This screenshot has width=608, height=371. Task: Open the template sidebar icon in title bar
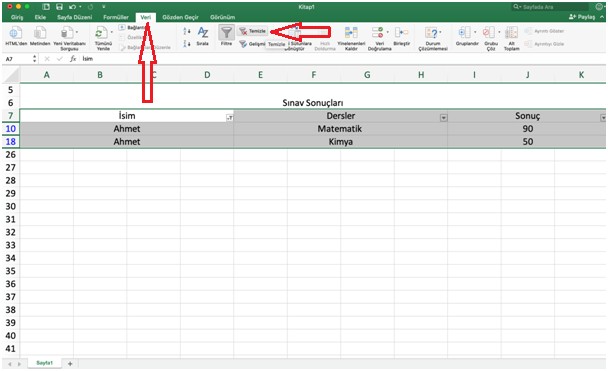tap(46, 7)
